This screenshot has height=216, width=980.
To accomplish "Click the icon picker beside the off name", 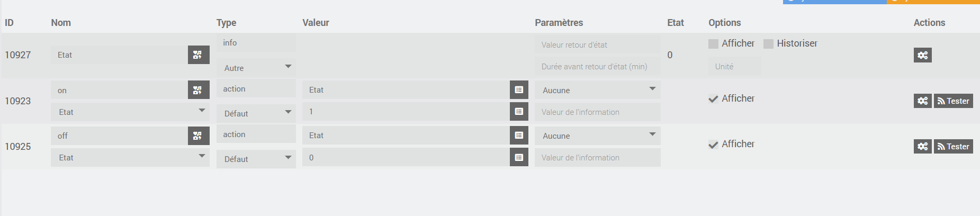I will 199,136.
